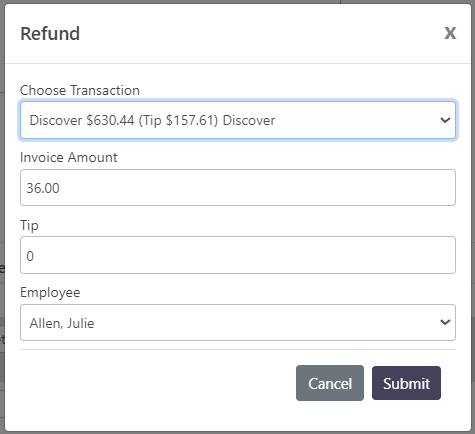Click the 0 value in Tip box
The width and height of the screenshot is (475, 434).
30,256
